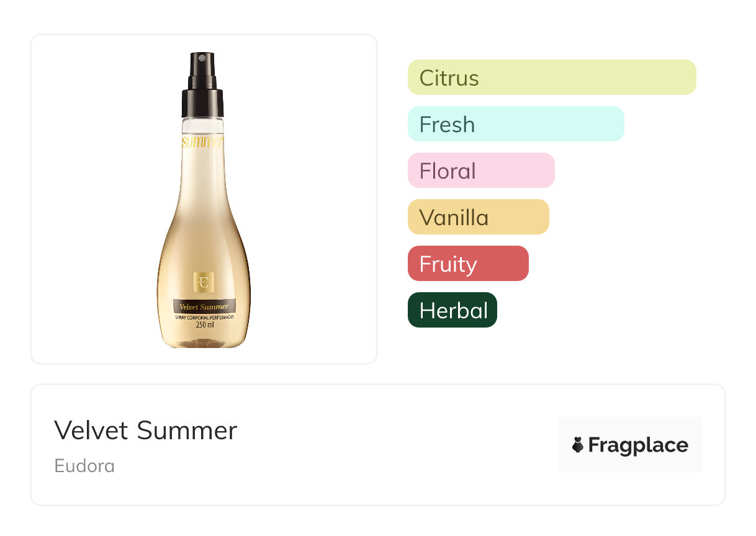756x536 pixels.
Task: Click the "250 ml" text on the bottle
Action: [205, 324]
